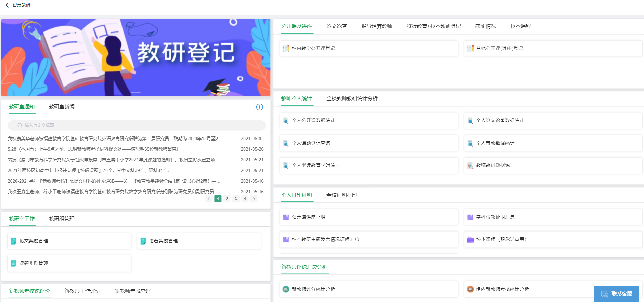
Task: Open 组内新教师考核统计分析 icon
Action: pyautogui.click(x=471, y=289)
